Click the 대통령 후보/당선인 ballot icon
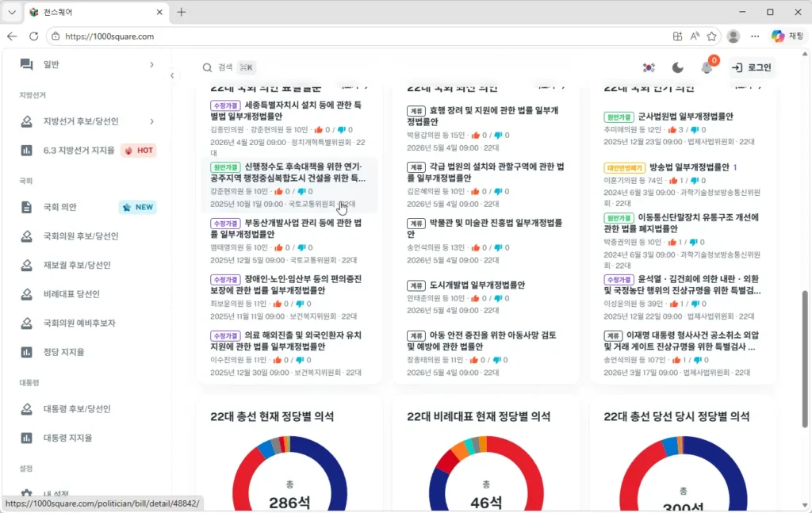The width and height of the screenshot is (812, 513). [x=26, y=409]
